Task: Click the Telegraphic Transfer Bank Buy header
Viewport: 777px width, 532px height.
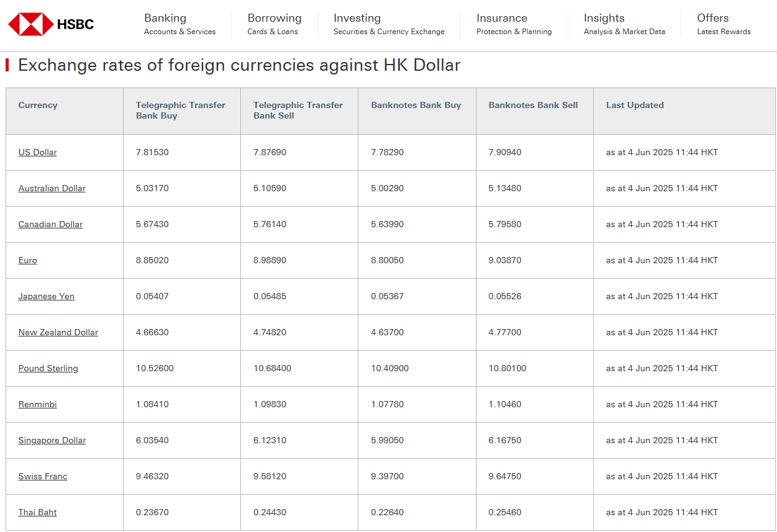Action: [180, 110]
